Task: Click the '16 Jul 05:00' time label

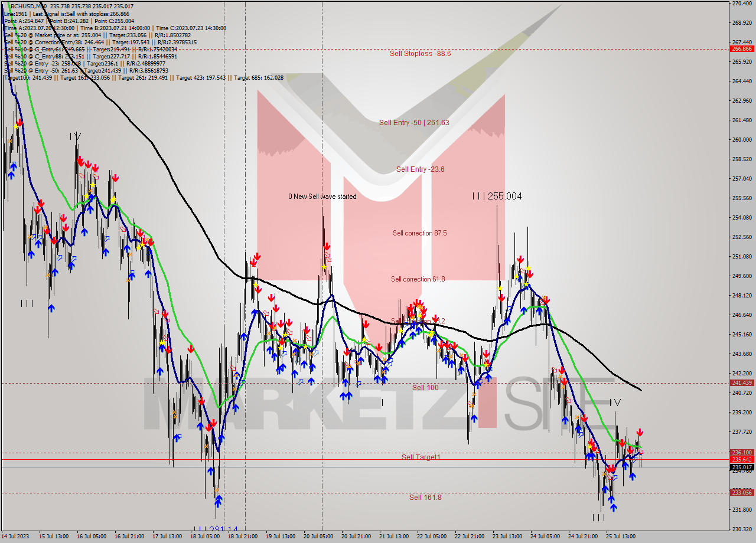Action: [92, 537]
